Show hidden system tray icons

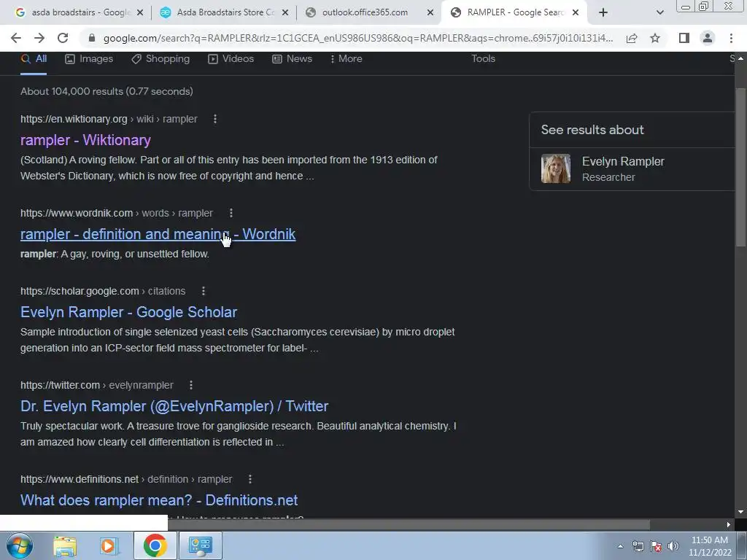[620, 546]
